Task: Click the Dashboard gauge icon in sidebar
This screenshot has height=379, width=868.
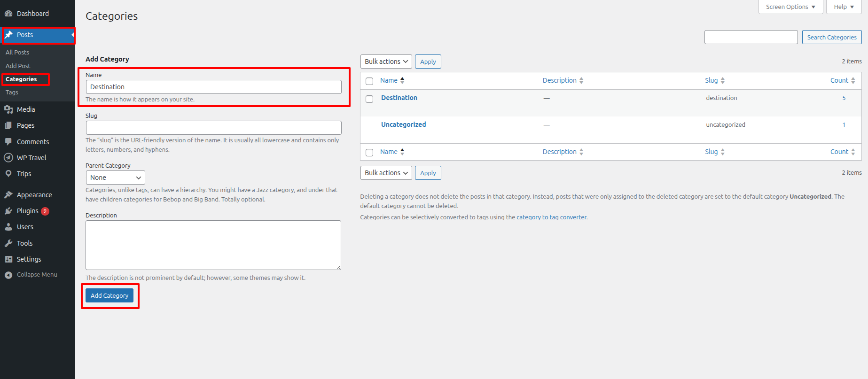Action: point(8,14)
